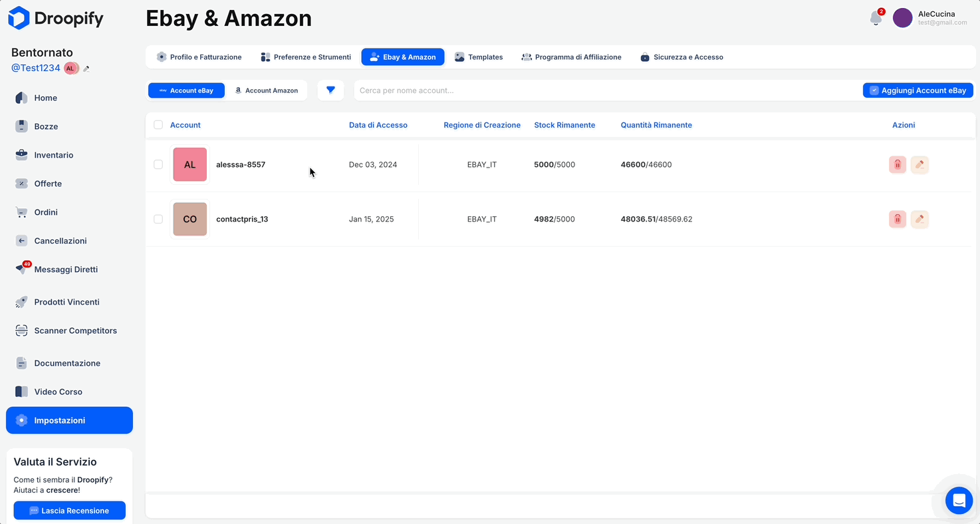
Task: Click the Video Corso book icon
Action: 21,392
